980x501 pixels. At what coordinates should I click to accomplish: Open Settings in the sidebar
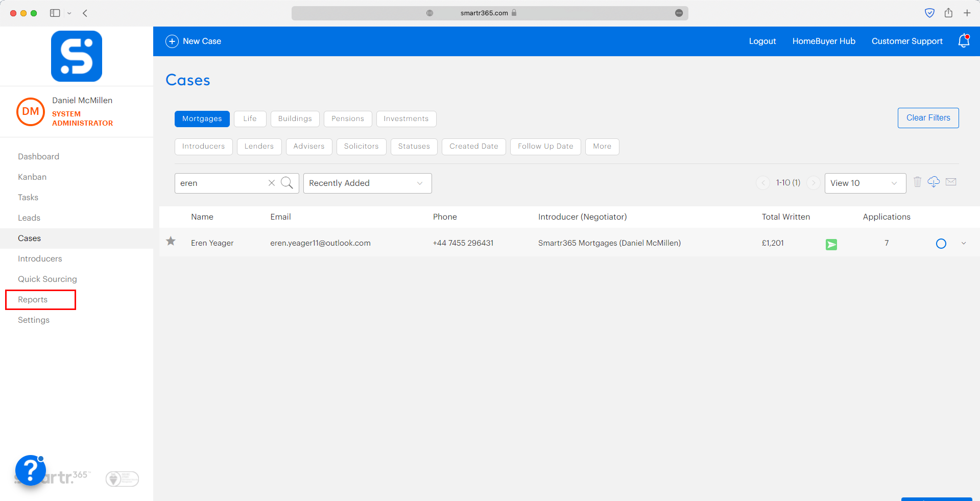tap(34, 320)
